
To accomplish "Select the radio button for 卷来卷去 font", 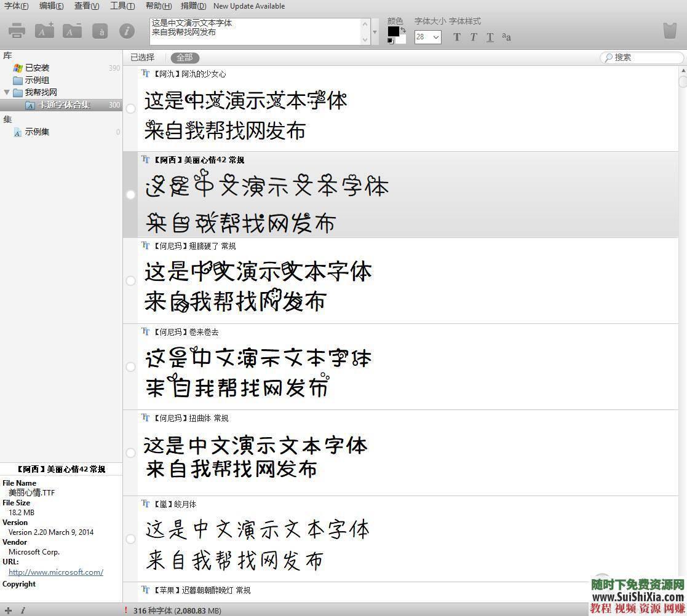I will coord(130,366).
